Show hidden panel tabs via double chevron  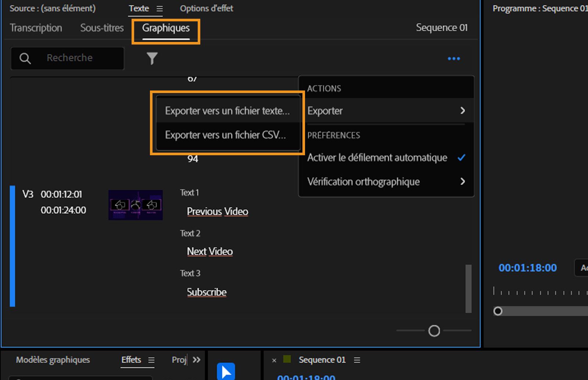tap(197, 360)
